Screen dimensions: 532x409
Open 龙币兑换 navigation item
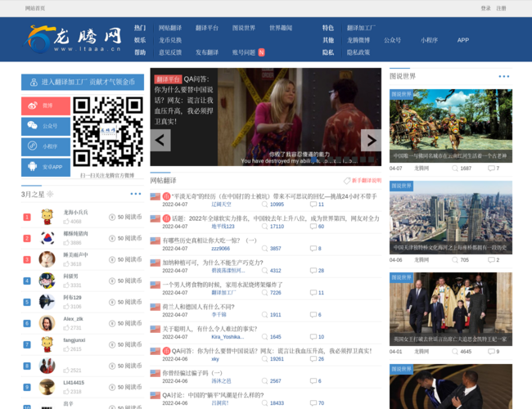(x=170, y=40)
